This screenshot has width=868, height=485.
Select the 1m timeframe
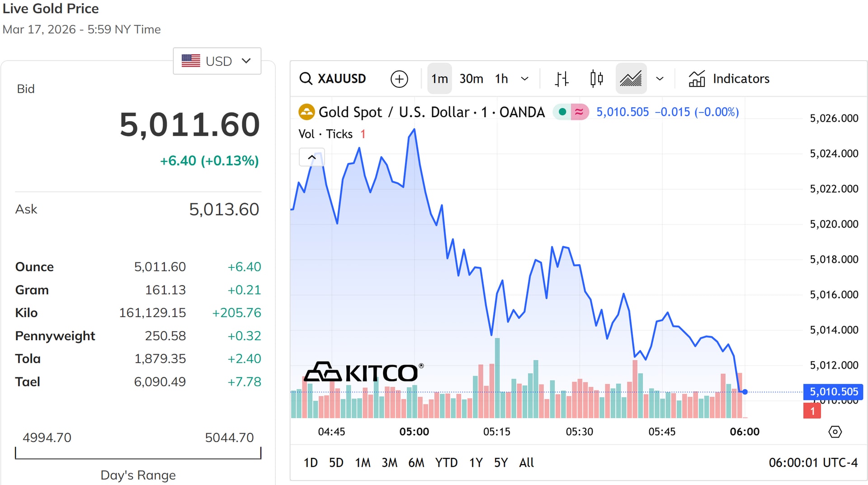(439, 79)
